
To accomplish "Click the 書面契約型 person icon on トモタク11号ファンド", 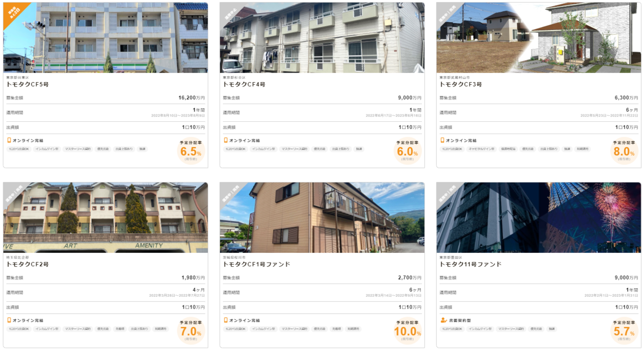I will coord(443,320).
